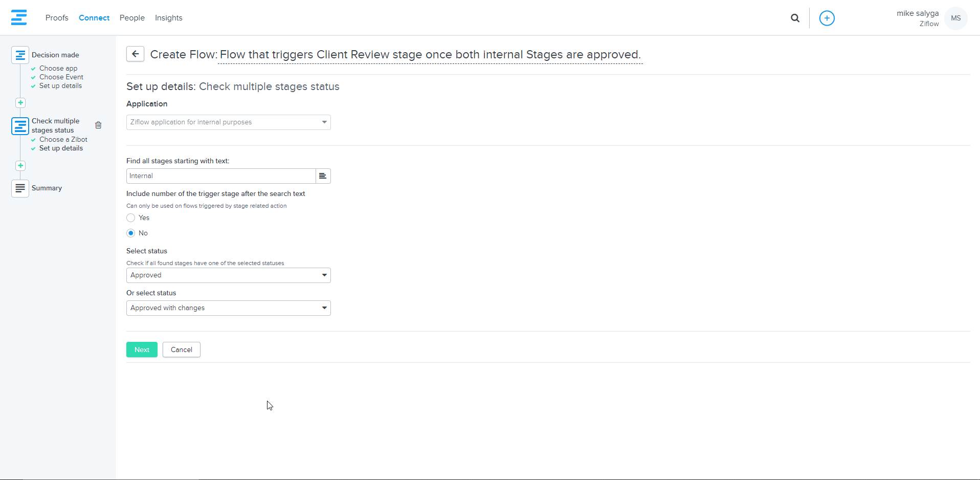Expand the Approved status dropdown
The height and width of the screenshot is (480, 980).
tap(229, 275)
